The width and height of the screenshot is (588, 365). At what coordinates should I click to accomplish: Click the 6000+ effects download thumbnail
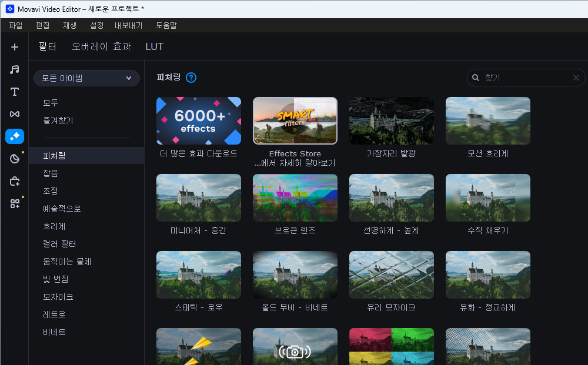[199, 120]
